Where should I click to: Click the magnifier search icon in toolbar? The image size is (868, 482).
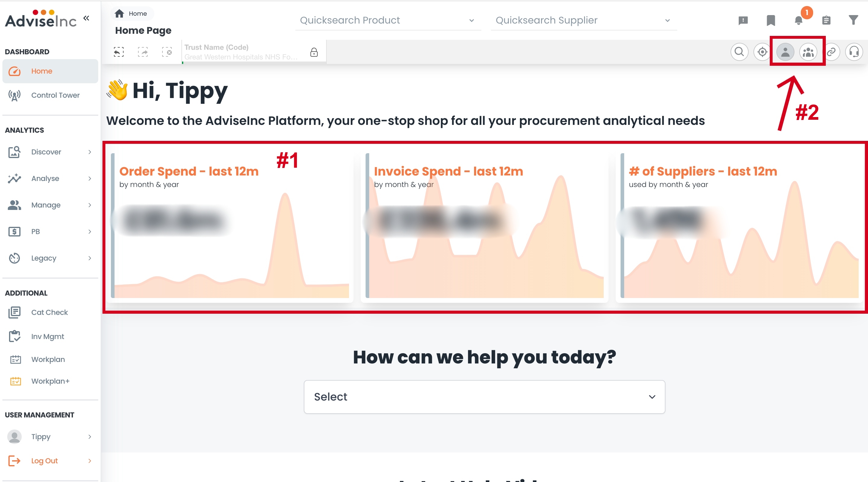(x=739, y=52)
